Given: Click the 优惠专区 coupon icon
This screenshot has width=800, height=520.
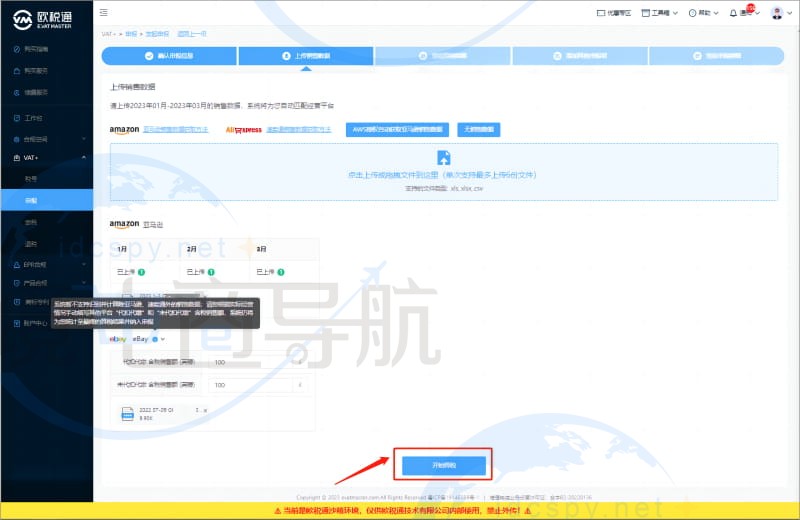Looking at the screenshot, I should tap(601, 13).
